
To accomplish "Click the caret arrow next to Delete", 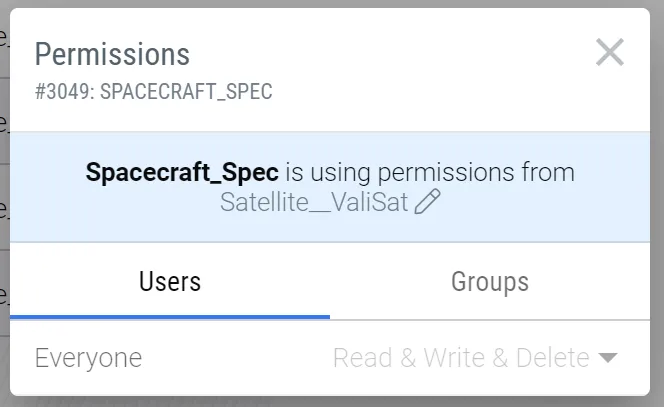I will [608, 358].
